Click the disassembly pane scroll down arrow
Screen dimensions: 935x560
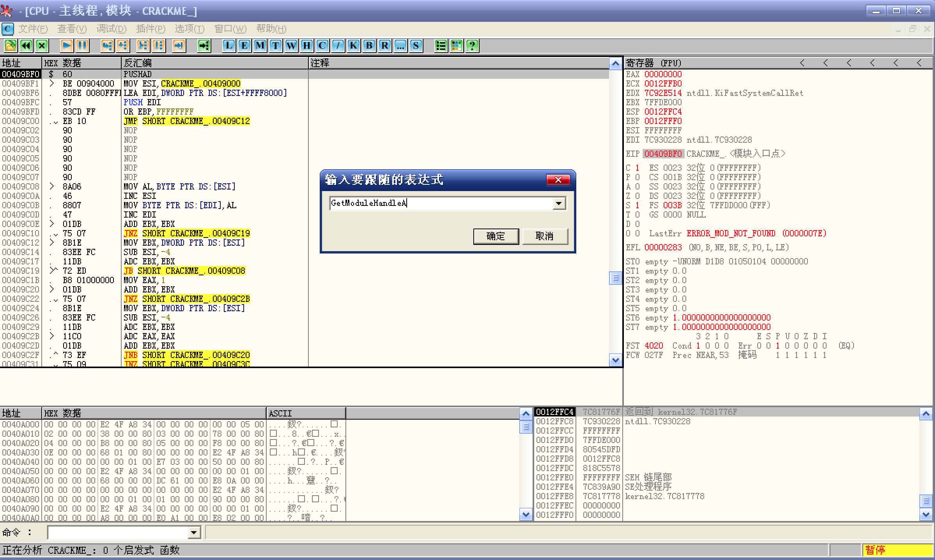[615, 360]
